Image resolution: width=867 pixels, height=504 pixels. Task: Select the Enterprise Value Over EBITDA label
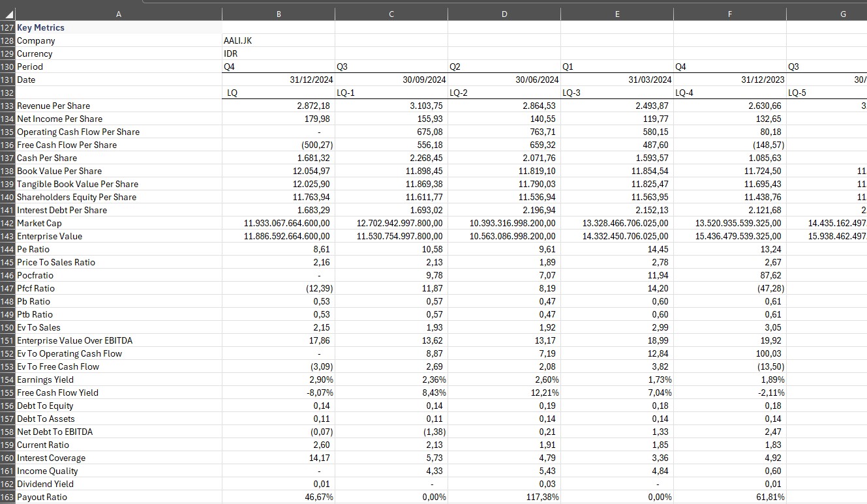pyautogui.click(x=74, y=340)
